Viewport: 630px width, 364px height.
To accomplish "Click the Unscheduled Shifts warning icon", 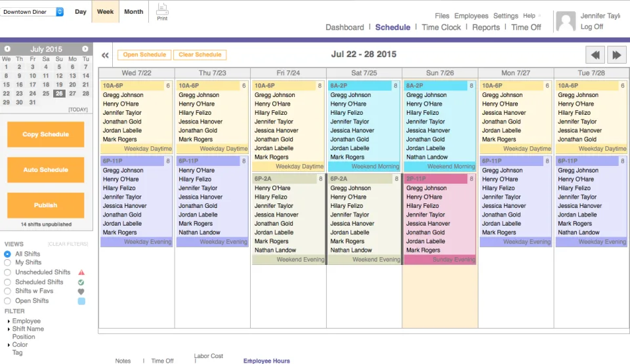I will click(81, 272).
